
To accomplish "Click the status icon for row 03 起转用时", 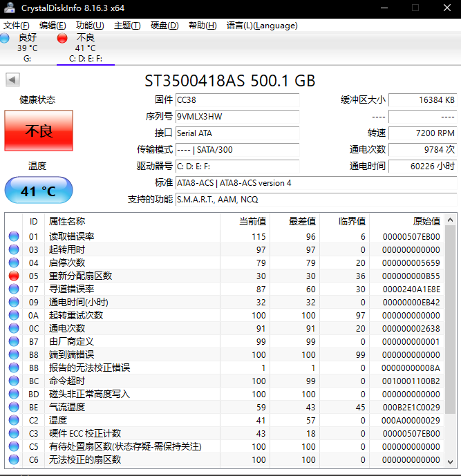I will click(x=14, y=249).
